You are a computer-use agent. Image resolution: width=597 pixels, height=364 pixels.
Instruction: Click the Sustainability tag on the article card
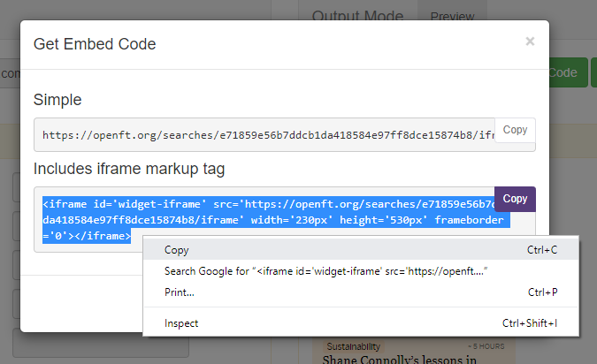353,346
